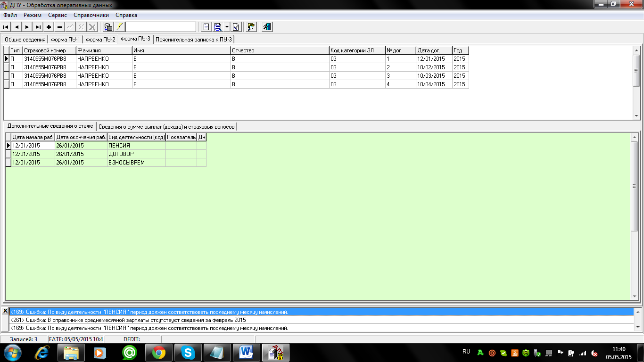This screenshot has width=644, height=362.
Task: Delete the record with the minus button
Action: [60, 27]
